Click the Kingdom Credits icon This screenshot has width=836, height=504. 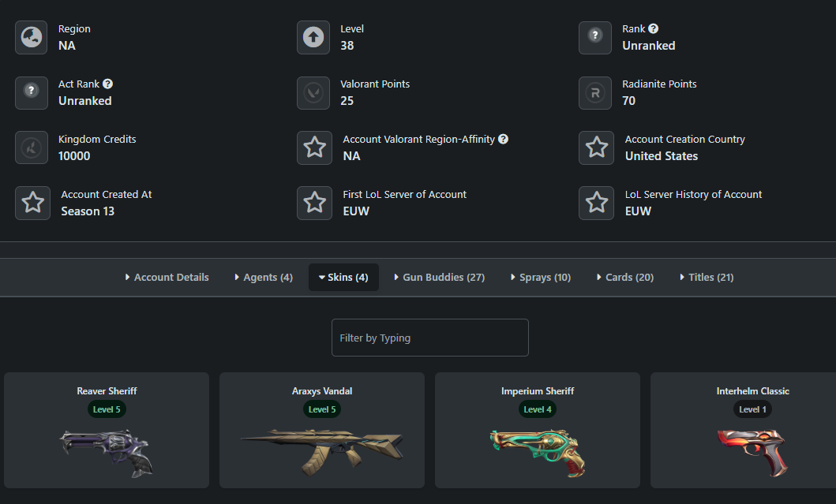pyautogui.click(x=32, y=147)
